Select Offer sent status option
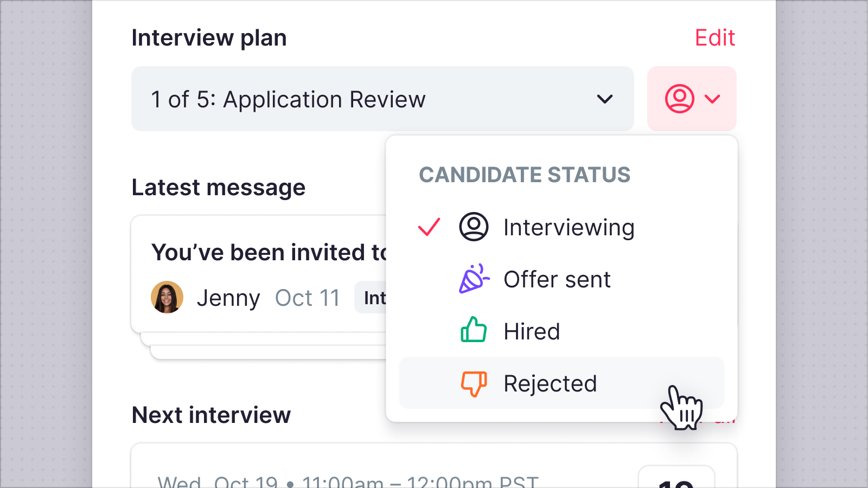868x488 pixels. [561, 279]
